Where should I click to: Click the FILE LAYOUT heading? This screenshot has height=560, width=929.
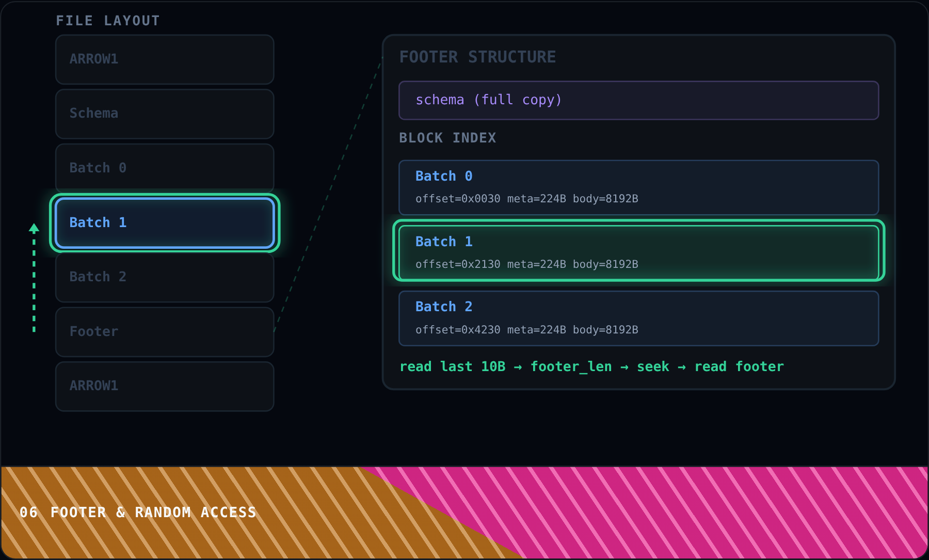click(x=108, y=21)
